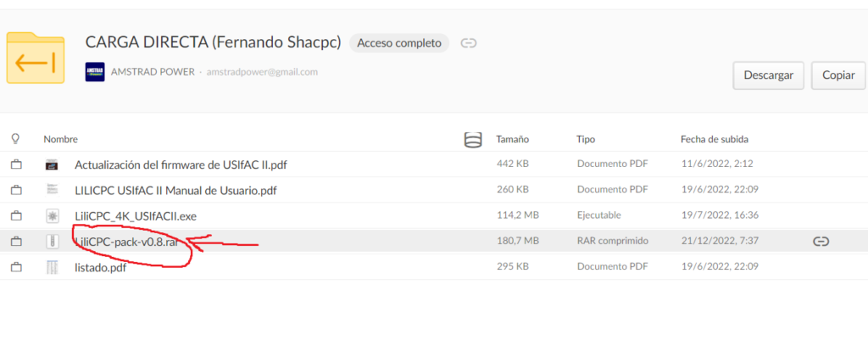Click the yellow back folder icon
Screen dimensions: 868x357
click(36, 59)
